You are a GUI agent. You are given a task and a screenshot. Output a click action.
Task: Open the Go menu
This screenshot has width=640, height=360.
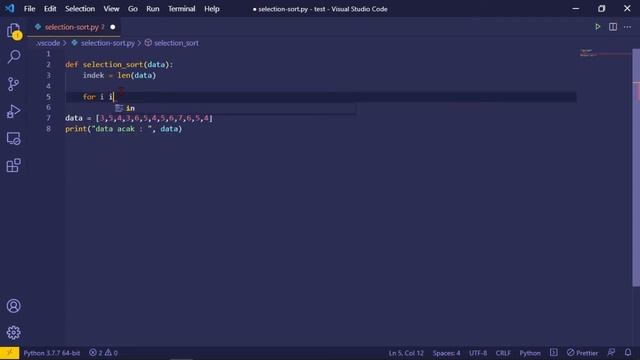click(x=133, y=9)
